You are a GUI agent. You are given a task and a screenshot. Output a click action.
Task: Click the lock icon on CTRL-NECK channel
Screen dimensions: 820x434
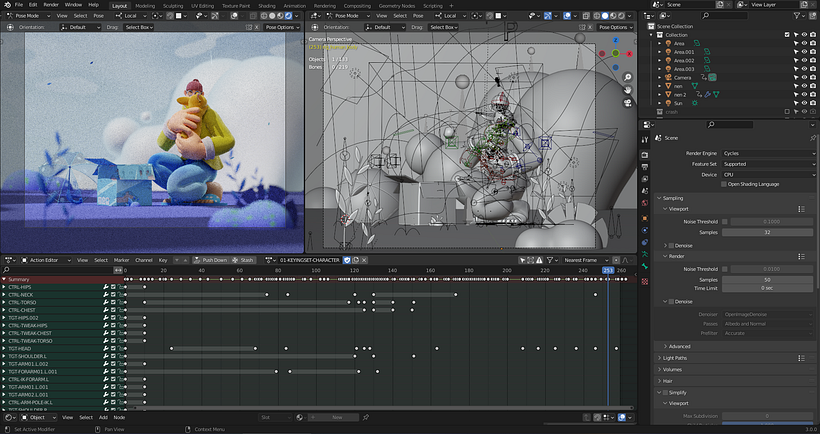[120, 295]
